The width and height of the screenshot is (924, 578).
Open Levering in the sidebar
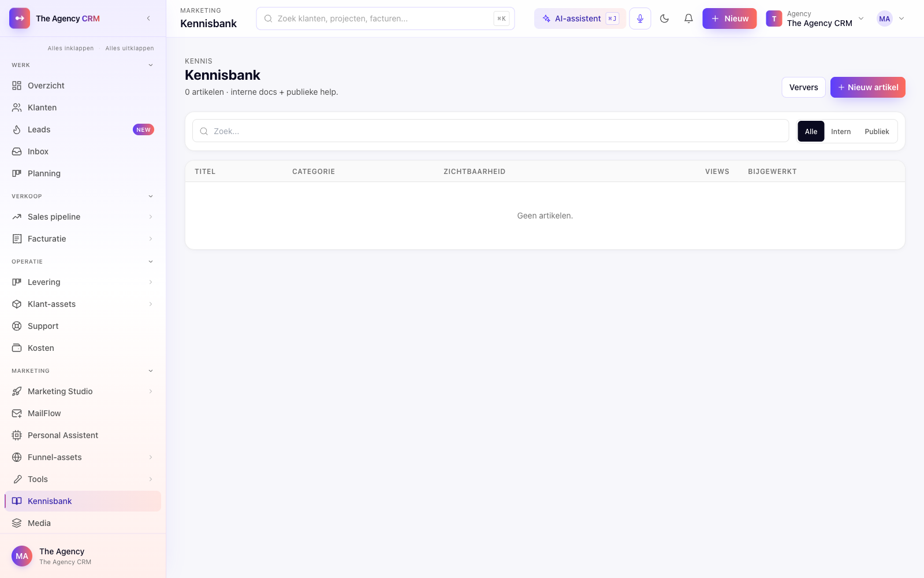(83, 282)
